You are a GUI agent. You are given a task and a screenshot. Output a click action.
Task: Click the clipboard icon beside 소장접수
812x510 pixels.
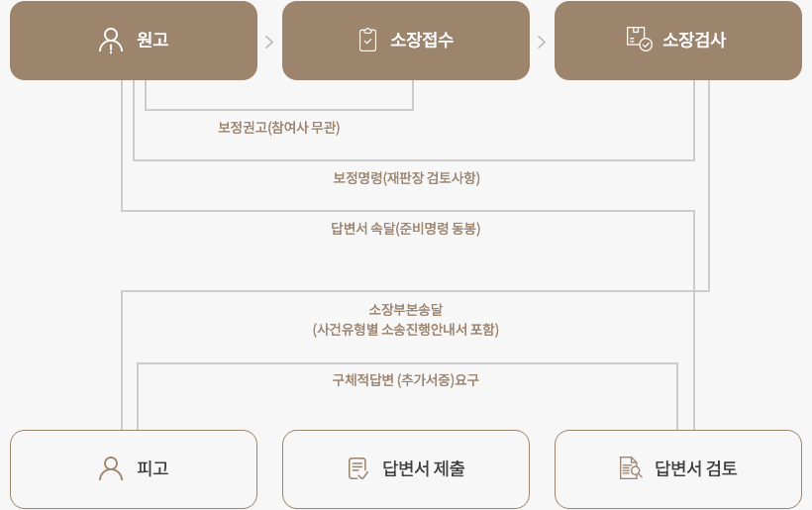[367, 41]
